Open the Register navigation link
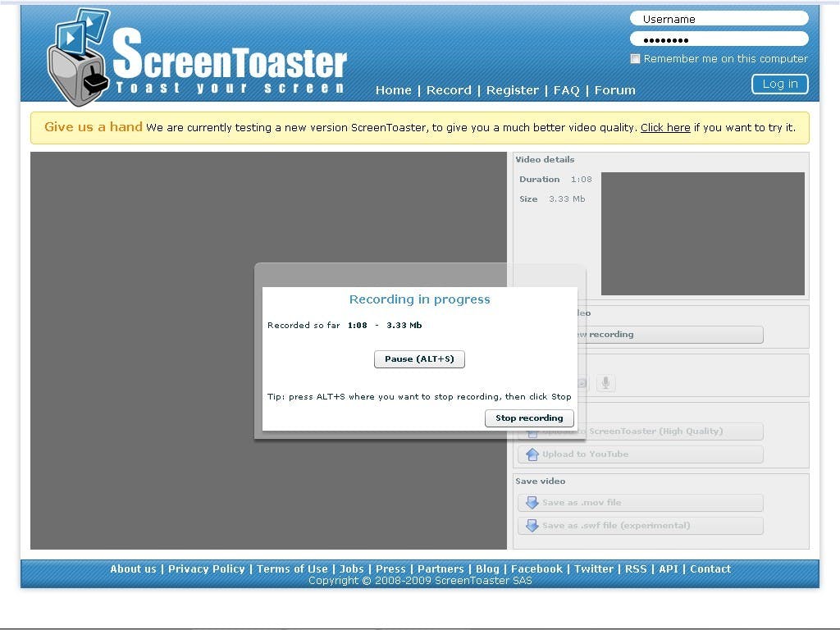The image size is (840, 630). click(512, 90)
